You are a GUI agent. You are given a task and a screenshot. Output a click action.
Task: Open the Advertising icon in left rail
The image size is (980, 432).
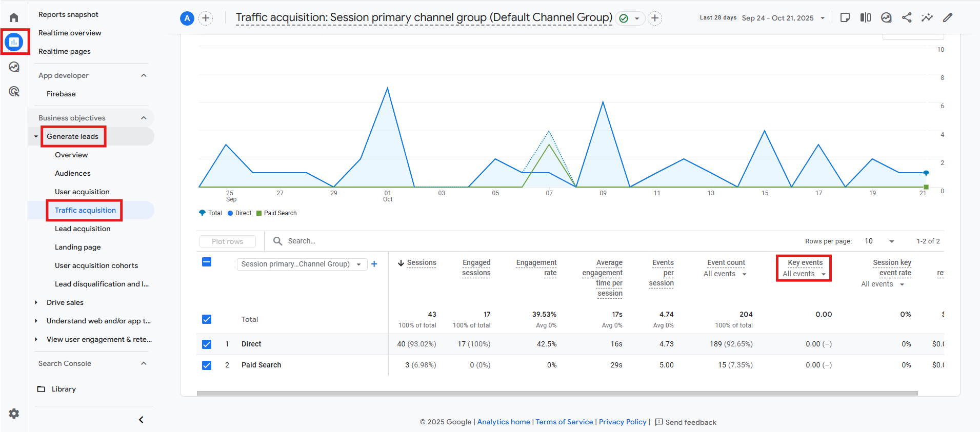14,91
